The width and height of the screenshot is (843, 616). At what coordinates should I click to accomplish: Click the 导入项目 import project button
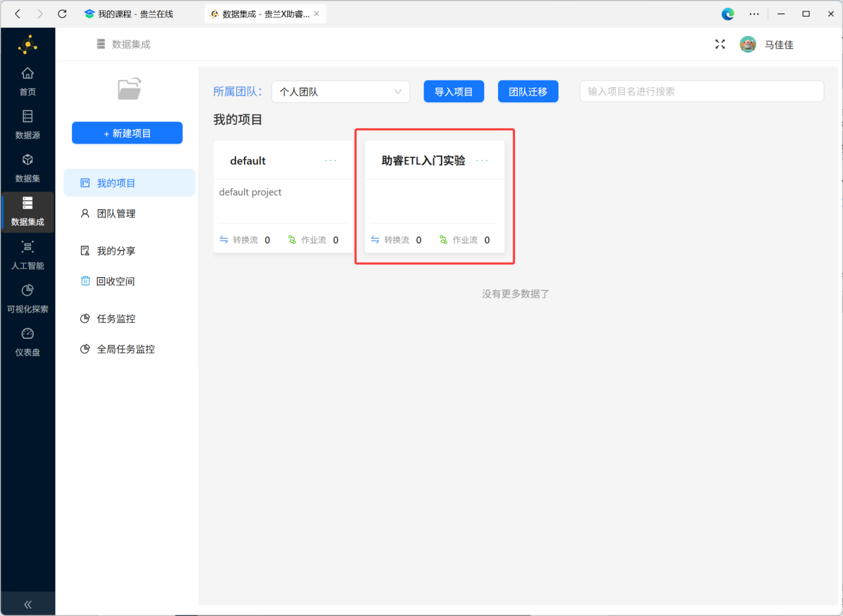(453, 92)
